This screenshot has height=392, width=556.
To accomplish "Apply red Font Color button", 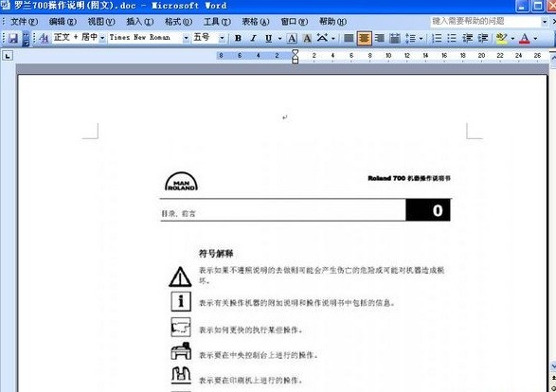I will (525, 38).
